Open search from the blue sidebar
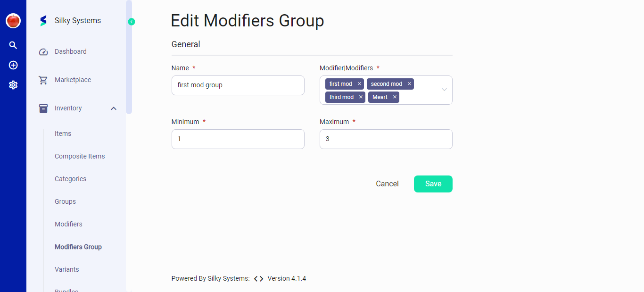The height and width of the screenshot is (292, 644). [x=13, y=45]
